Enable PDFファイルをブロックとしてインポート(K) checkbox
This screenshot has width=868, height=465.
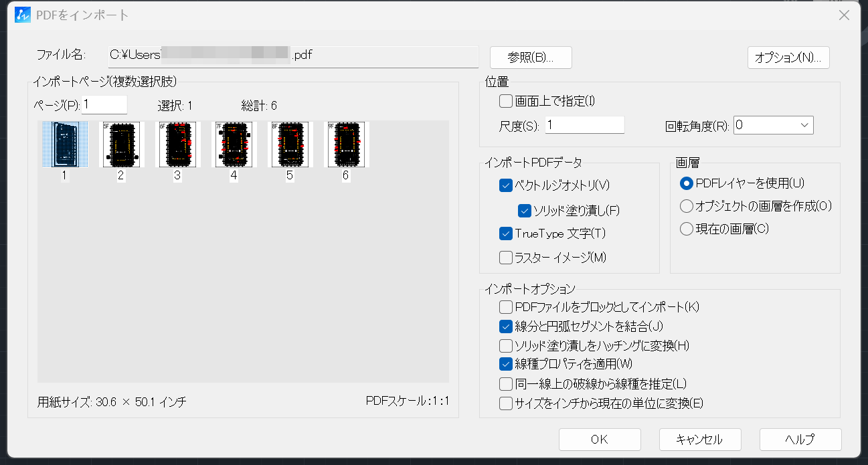[x=506, y=307]
